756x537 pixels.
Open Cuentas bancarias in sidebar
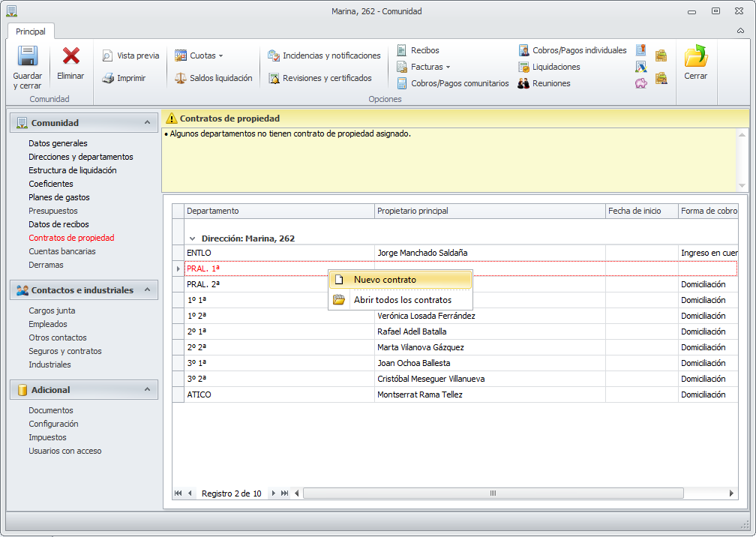[61, 251]
